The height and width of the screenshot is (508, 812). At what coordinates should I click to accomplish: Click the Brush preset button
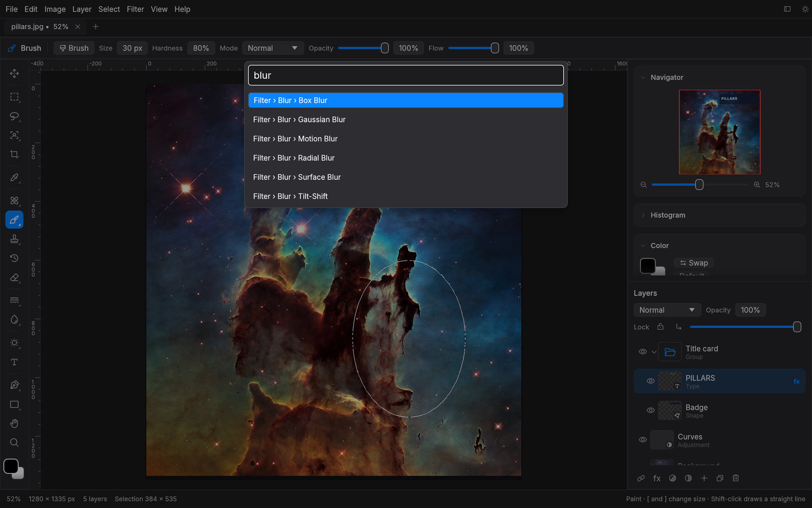click(x=74, y=48)
